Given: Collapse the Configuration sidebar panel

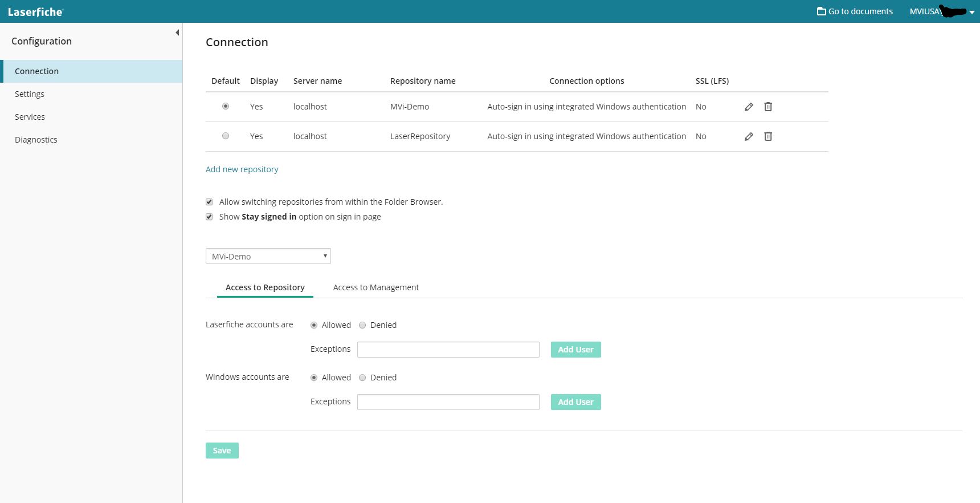Looking at the screenshot, I should [x=177, y=33].
